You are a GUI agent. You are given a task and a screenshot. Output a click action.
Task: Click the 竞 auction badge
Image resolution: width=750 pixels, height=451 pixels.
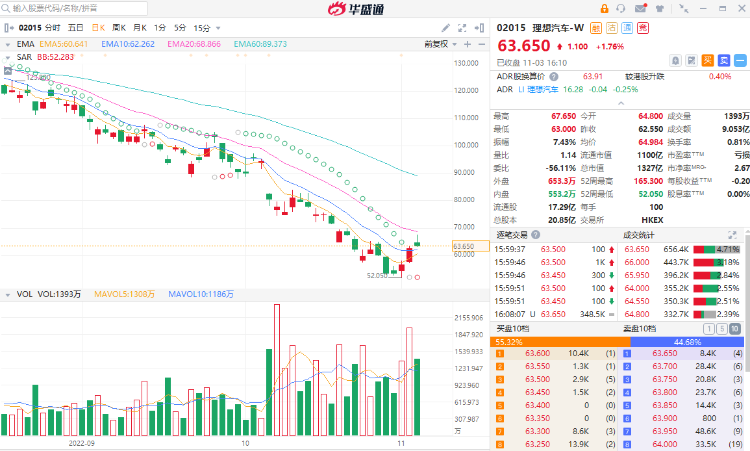[x=643, y=28]
